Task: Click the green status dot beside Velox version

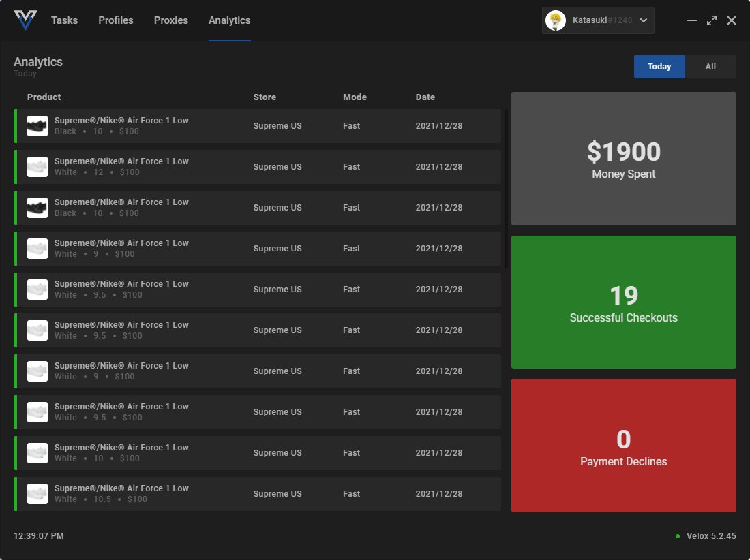Action: pos(677,536)
